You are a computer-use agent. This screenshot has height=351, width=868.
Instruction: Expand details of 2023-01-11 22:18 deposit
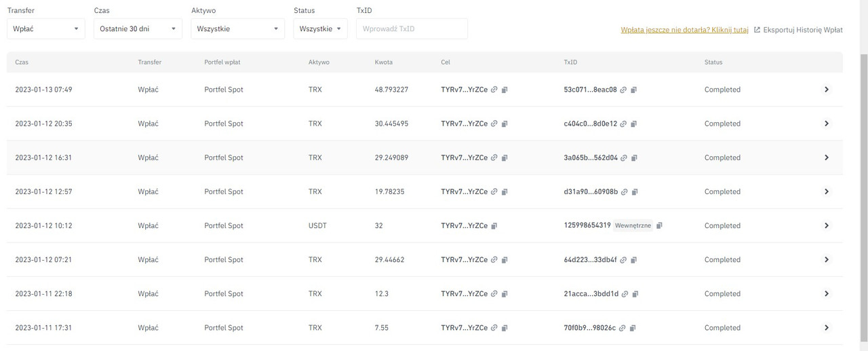pyautogui.click(x=826, y=293)
